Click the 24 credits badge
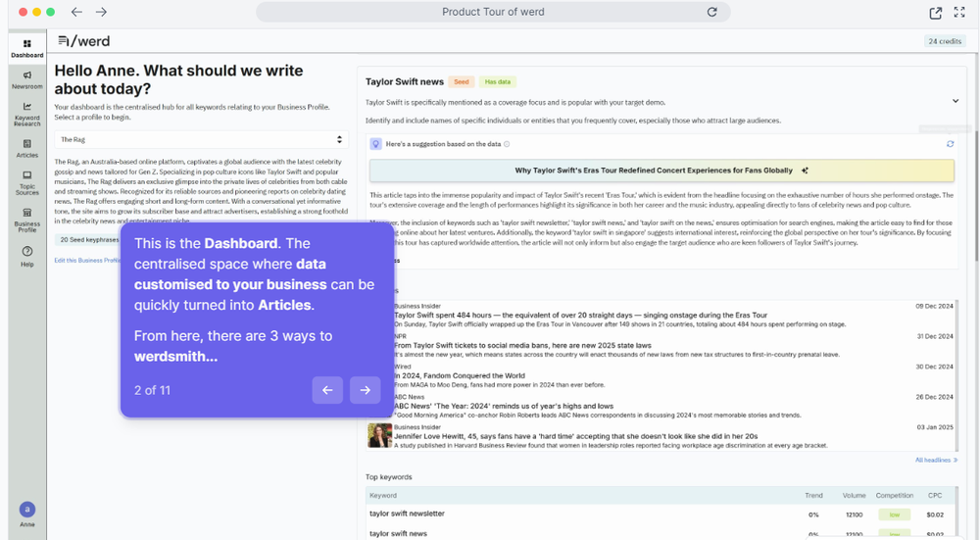Image resolution: width=980 pixels, height=540 pixels. (x=945, y=41)
